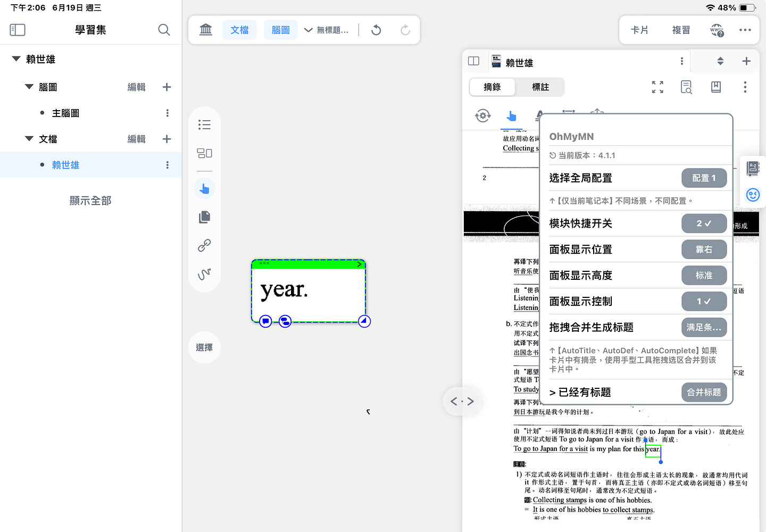Open options for 賴世雄 sidebar row

click(168, 165)
